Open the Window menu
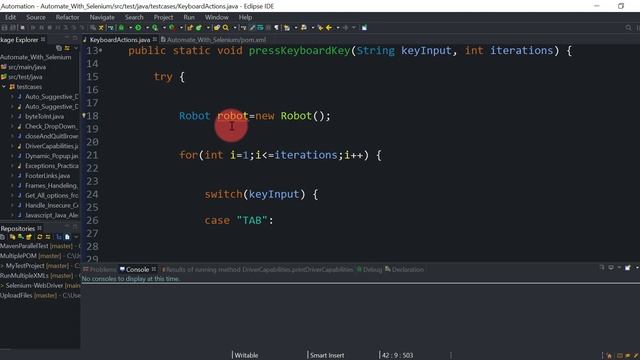This screenshot has width=640, height=360. point(216,17)
